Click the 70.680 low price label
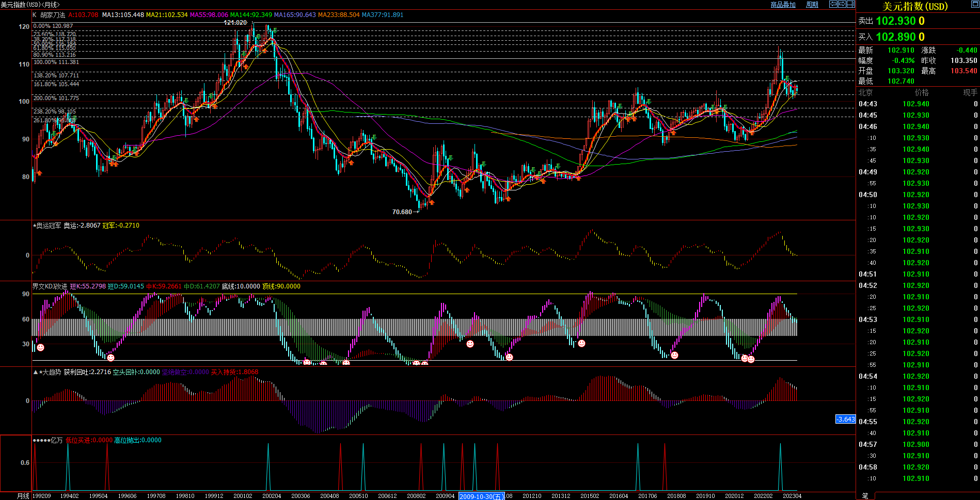 coord(402,212)
